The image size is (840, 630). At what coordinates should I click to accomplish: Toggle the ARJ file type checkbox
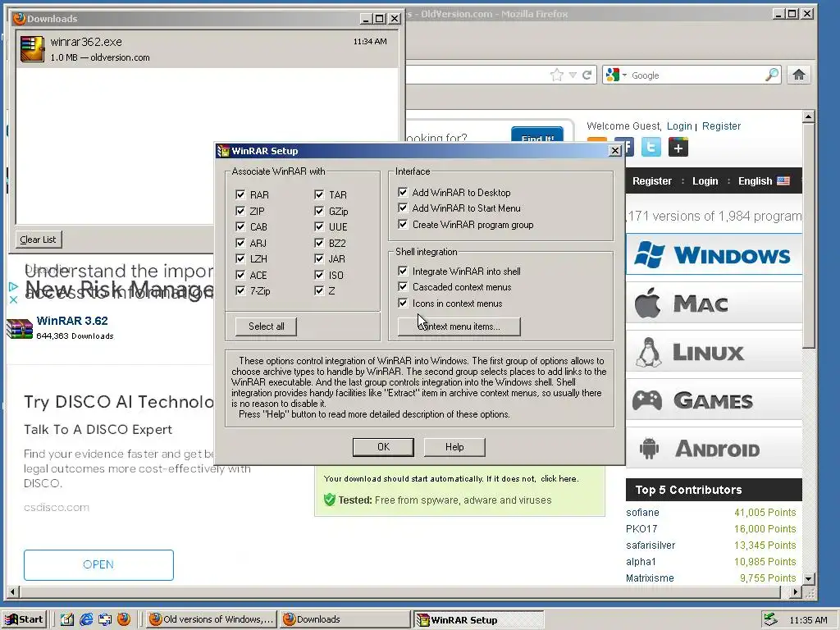tap(240, 243)
